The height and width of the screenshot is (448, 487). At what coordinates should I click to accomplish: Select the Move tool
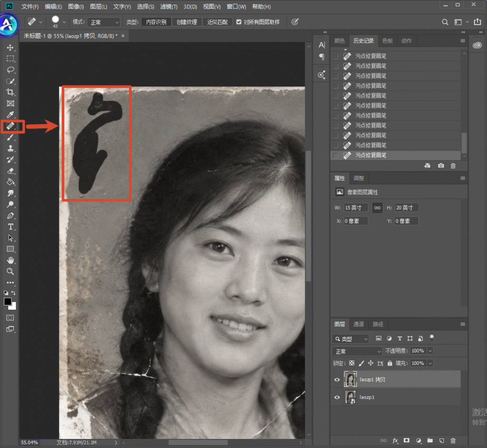(x=10, y=48)
